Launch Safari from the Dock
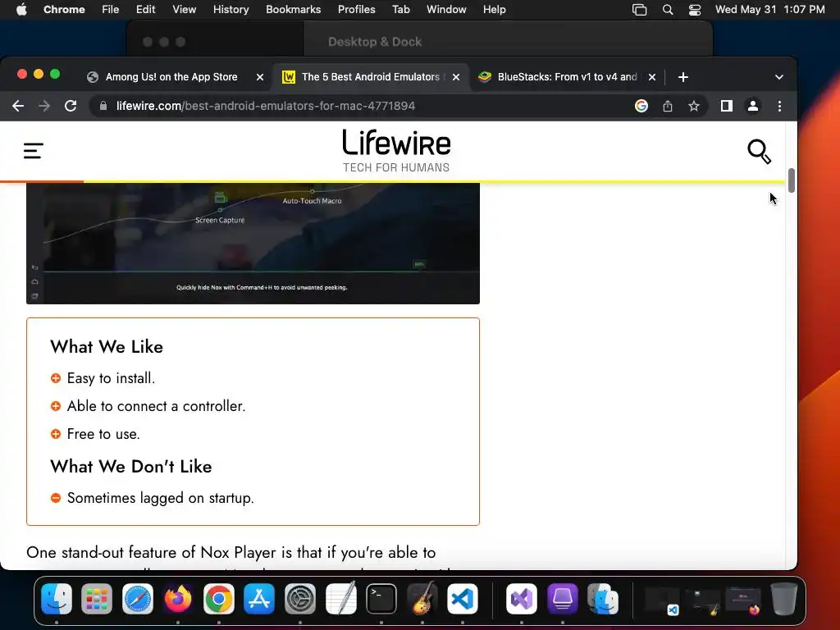Screen dimensions: 840x630 tap(138, 599)
